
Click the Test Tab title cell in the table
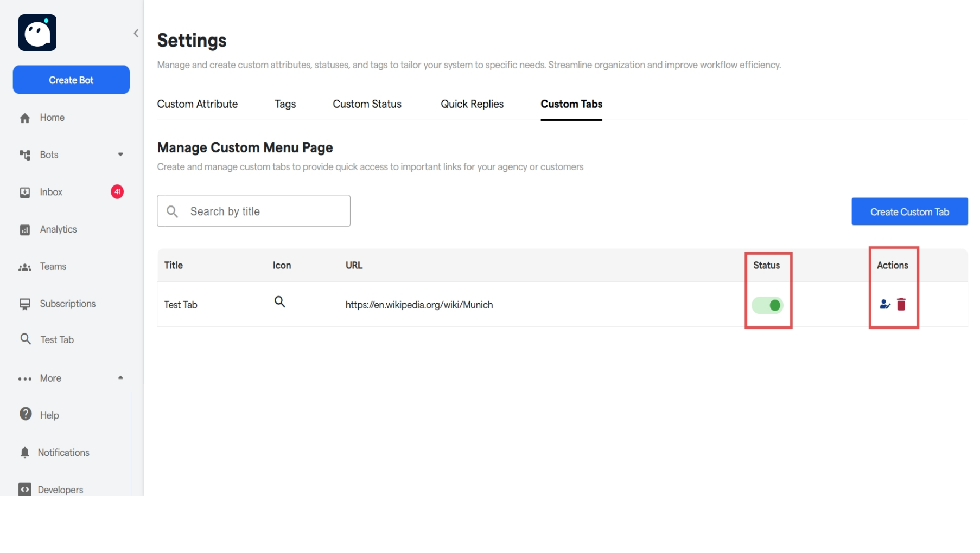point(181,305)
